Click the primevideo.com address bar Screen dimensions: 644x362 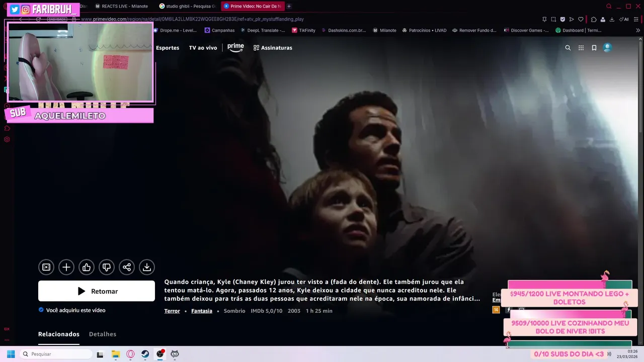point(192,19)
